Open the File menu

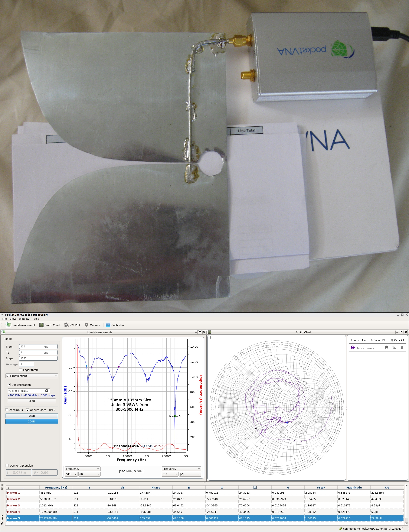click(x=4, y=319)
